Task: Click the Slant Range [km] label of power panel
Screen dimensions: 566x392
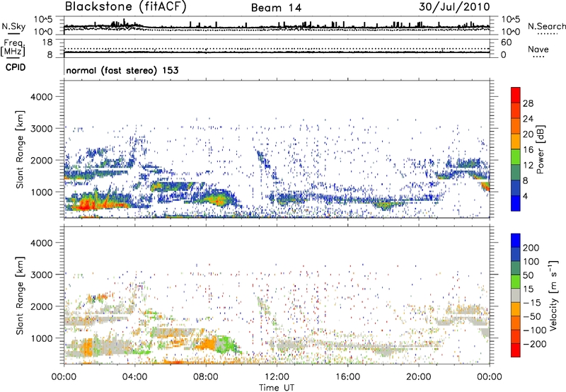Action: click(x=20, y=149)
